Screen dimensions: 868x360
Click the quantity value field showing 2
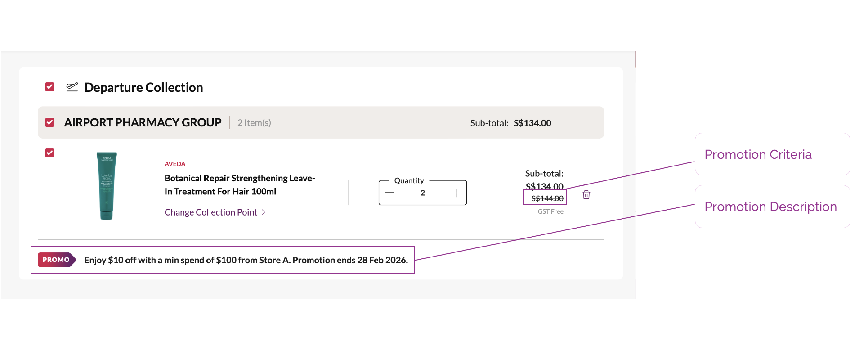(x=423, y=193)
